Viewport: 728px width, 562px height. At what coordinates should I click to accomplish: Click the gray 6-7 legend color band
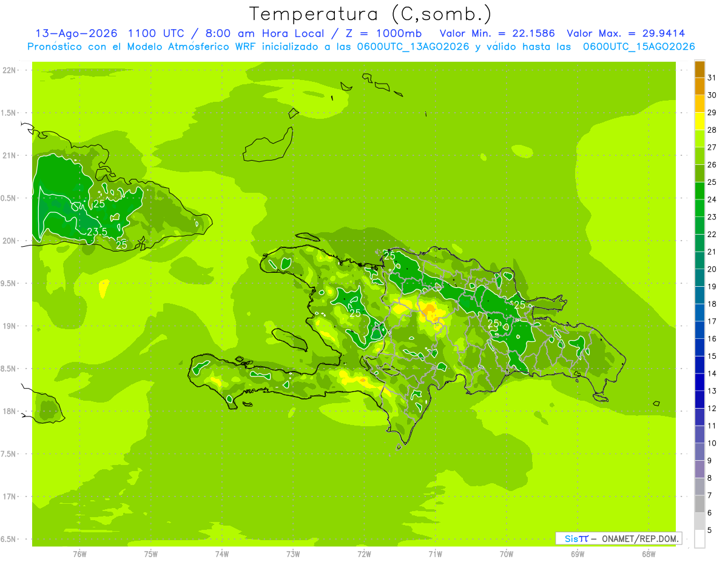699,504
